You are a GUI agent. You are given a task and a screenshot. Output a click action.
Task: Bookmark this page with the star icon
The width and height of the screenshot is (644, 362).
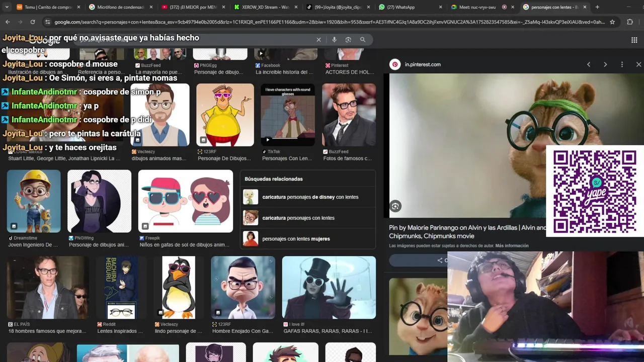tap(612, 22)
